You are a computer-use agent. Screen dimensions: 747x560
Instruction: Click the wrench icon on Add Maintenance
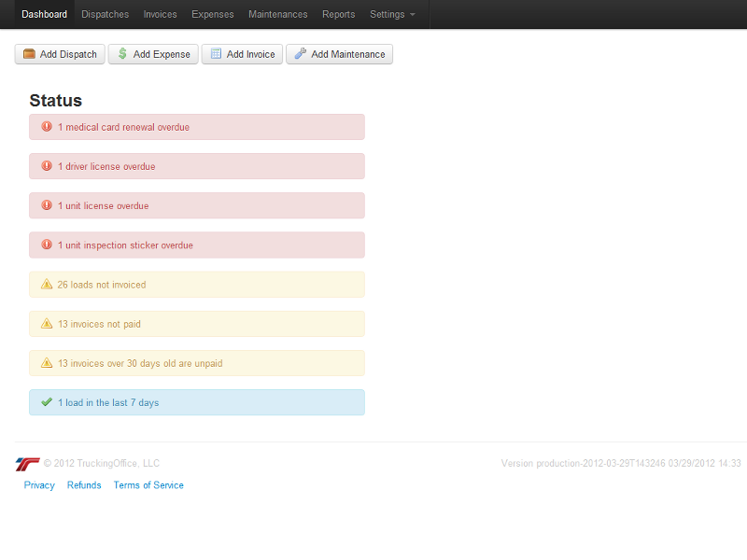click(x=300, y=54)
